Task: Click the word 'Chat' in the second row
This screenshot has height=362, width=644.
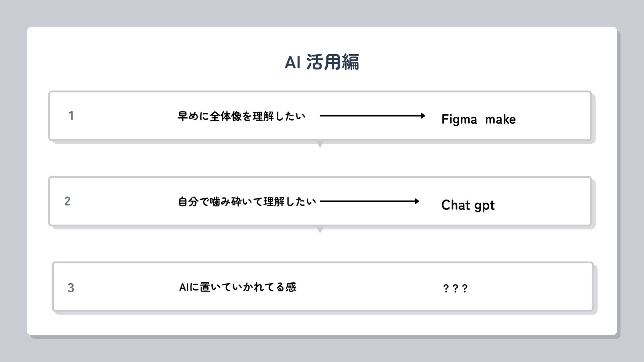Action: click(455, 205)
